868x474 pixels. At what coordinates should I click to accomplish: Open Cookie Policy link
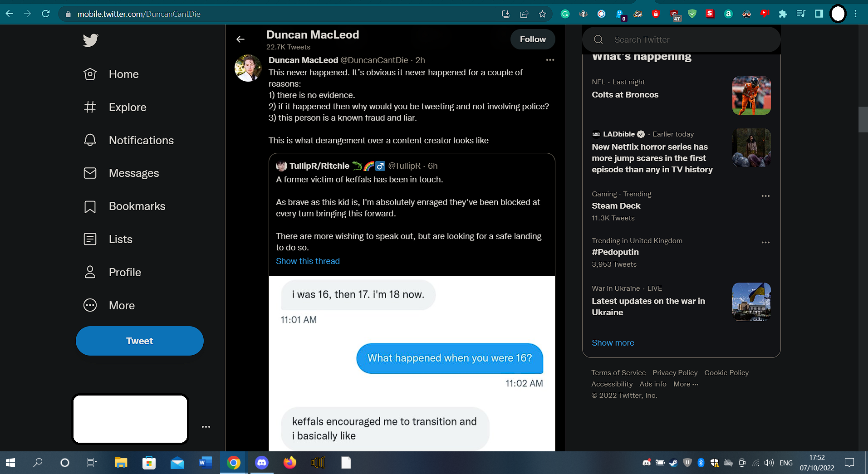[726, 373]
